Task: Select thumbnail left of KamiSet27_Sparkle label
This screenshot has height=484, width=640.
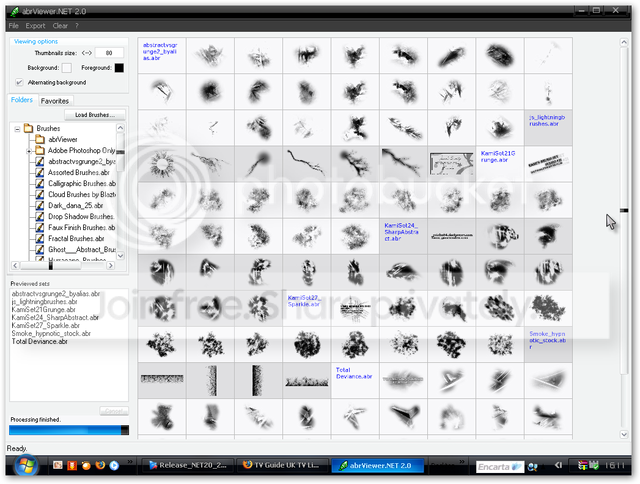Action: click(x=258, y=308)
